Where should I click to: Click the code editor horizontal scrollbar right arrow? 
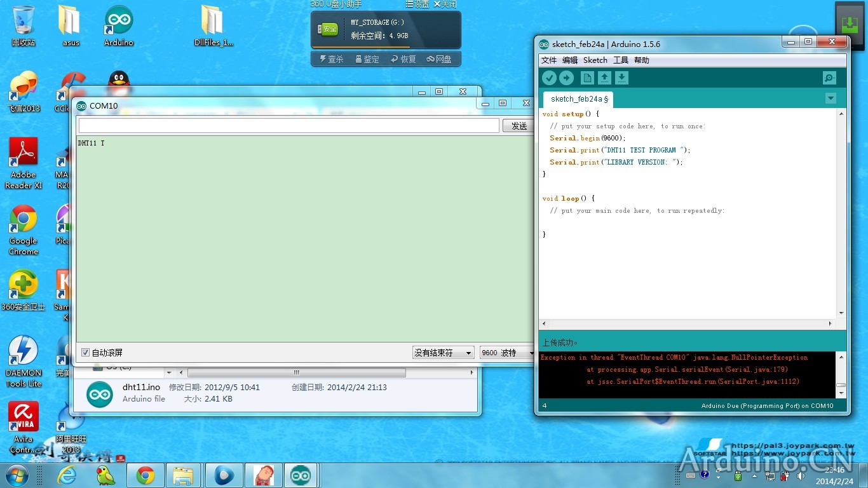click(831, 323)
